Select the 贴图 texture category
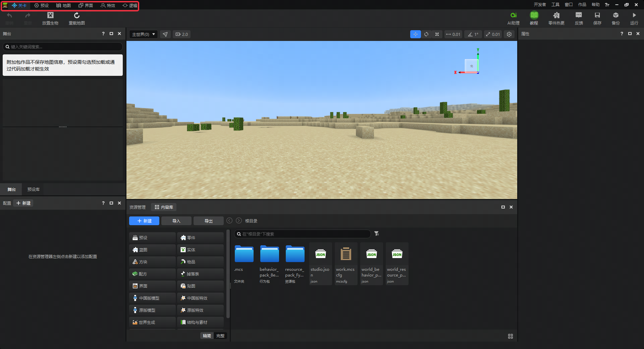This screenshot has height=349, width=644. coord(201,286)
